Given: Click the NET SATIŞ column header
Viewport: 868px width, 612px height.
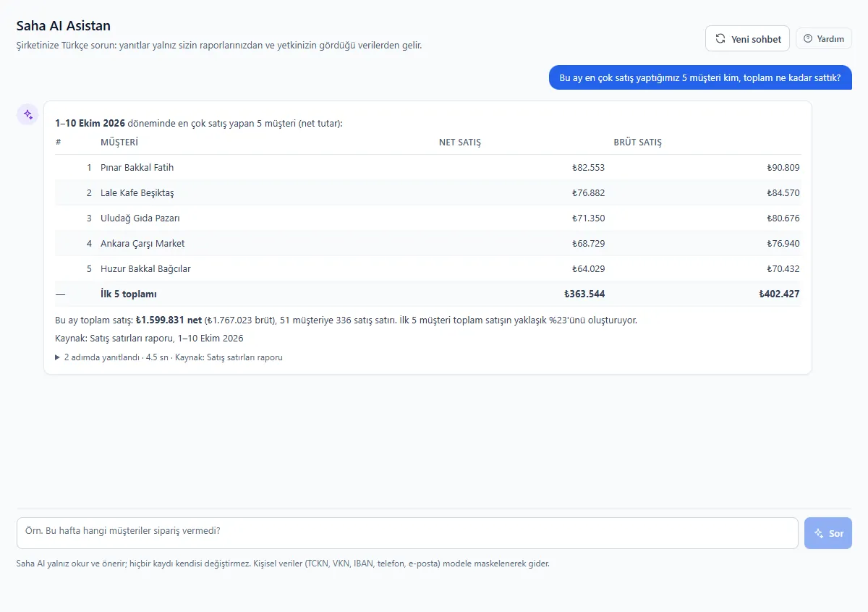Looking at the screenshot, I should 460,143.
